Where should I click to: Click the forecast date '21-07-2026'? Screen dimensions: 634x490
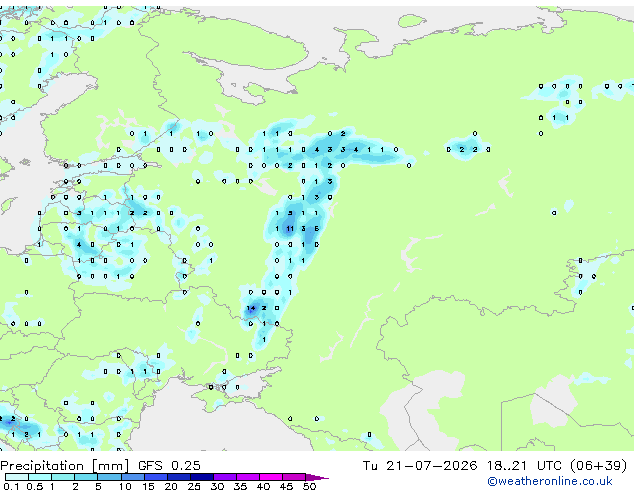(x=431, y=466)
